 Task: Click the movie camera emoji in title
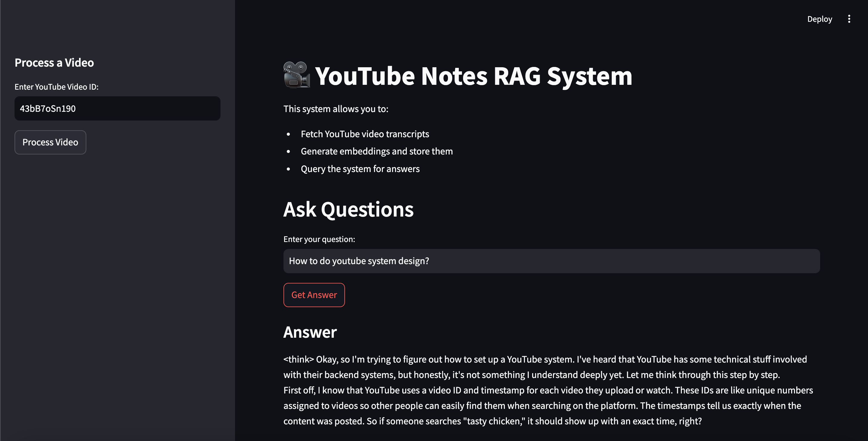click(x=296, y=75)
